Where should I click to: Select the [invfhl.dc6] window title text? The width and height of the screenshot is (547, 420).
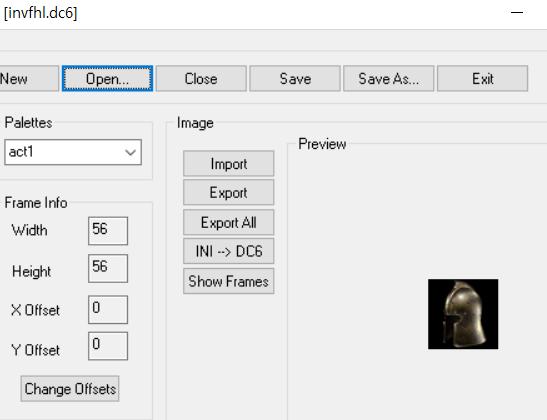40,13
